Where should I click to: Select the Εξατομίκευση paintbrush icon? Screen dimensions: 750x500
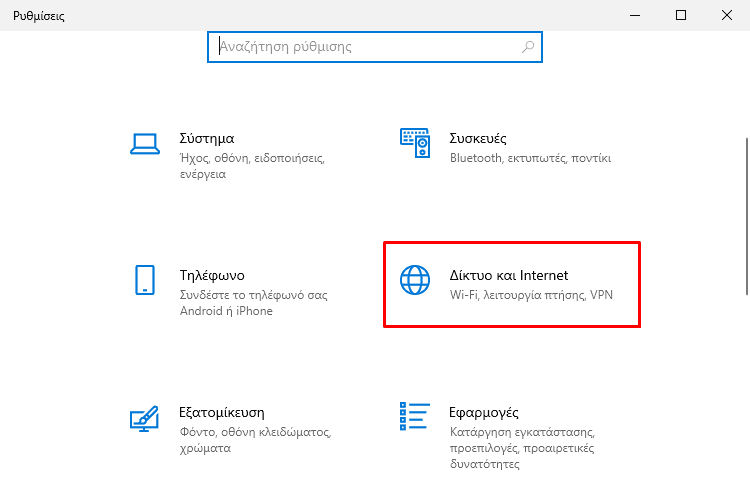coord(144,419)
